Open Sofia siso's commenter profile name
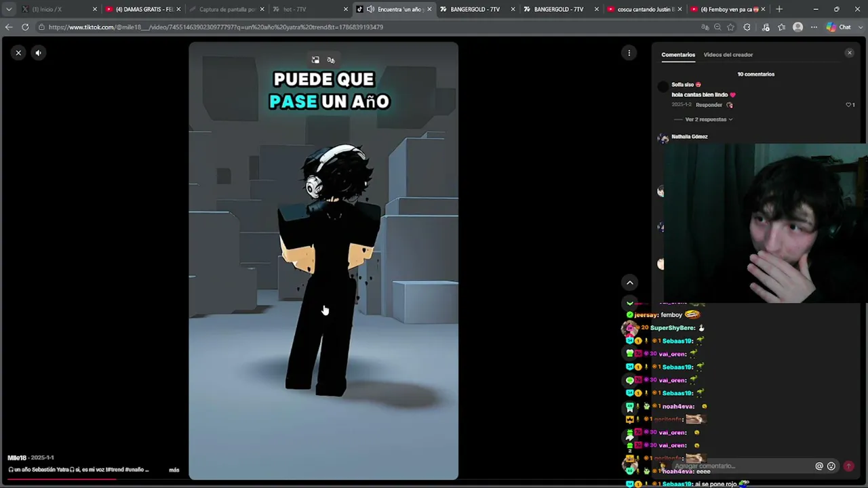 pos(682,85)
